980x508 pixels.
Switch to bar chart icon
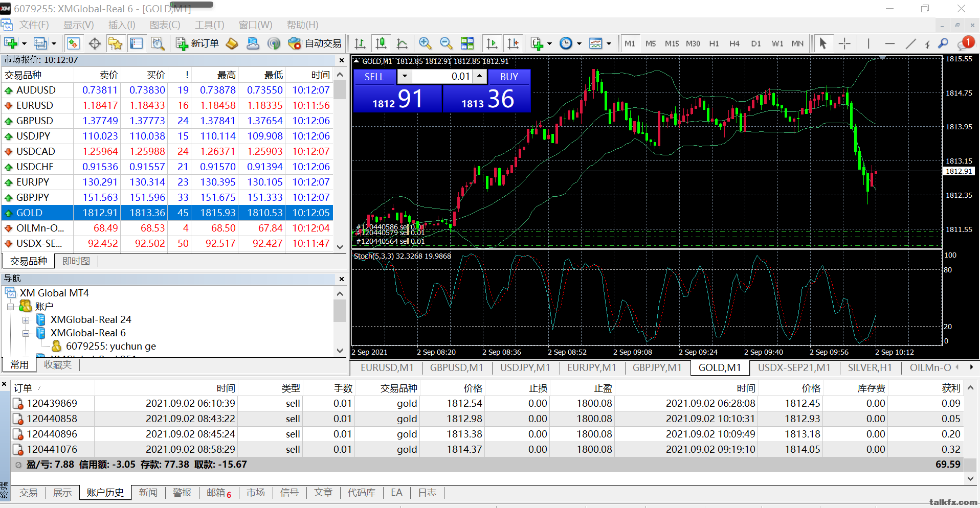[x=360, y=43]
